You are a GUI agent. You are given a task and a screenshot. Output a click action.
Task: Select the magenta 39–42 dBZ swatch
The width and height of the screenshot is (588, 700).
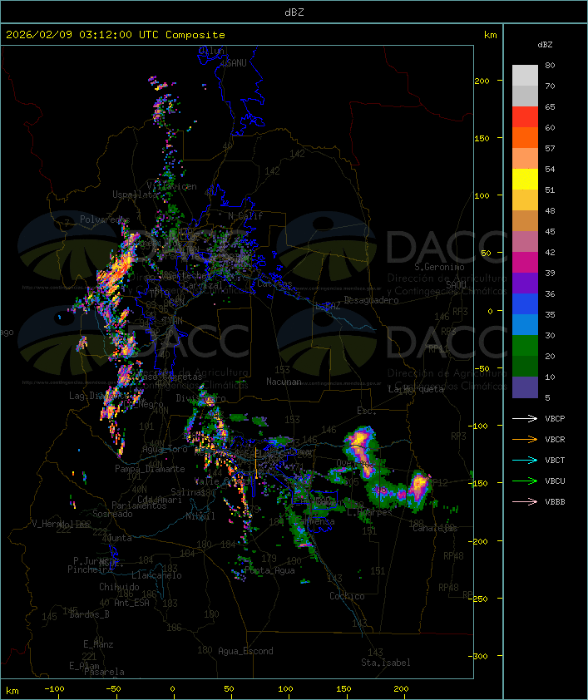(525, 262)
